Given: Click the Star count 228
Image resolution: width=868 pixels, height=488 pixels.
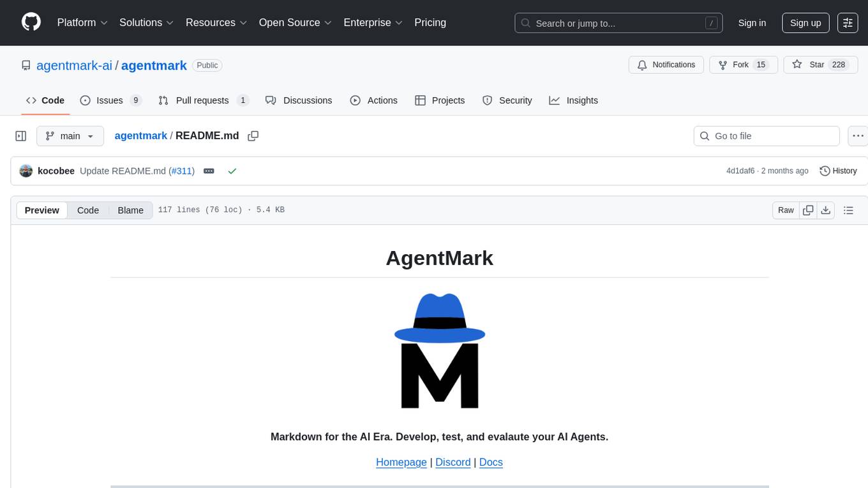Looking at the screenshot, I should [x=839, y=65].
